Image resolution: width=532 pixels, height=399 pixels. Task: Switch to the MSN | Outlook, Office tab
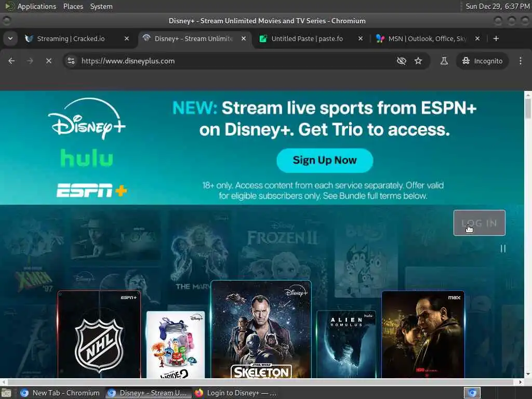pos(428,38)
